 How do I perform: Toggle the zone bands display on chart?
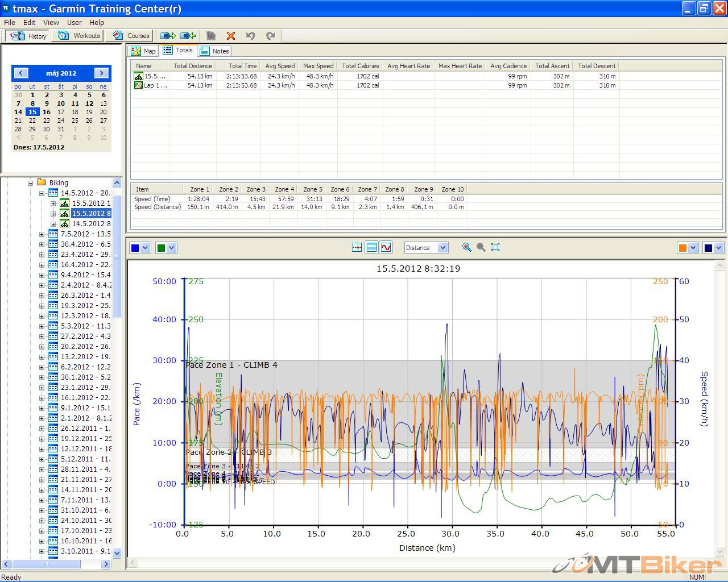[x=371, y=247]
